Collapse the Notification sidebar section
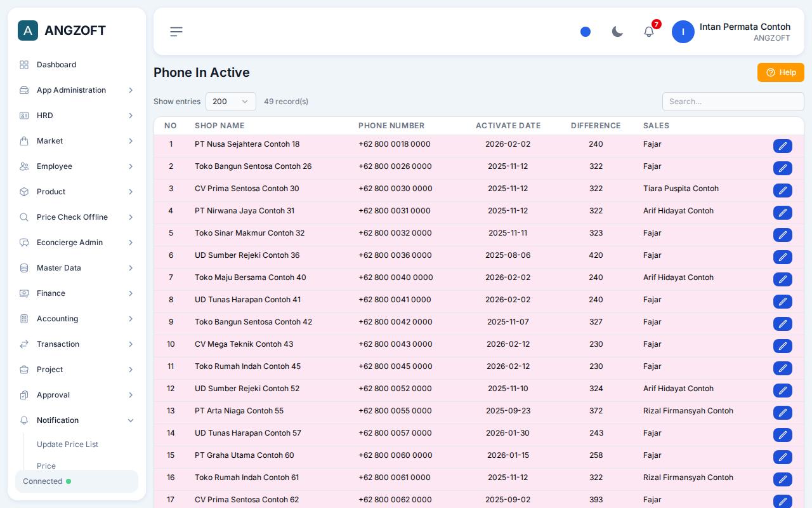The width and height of the screenshot is (812, 508). tap(77, 420)
